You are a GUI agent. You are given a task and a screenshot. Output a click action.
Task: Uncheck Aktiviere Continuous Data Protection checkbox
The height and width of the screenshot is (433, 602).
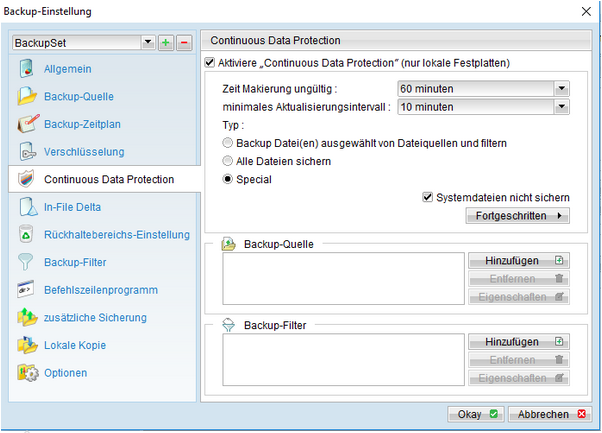(x=210, y=62)
